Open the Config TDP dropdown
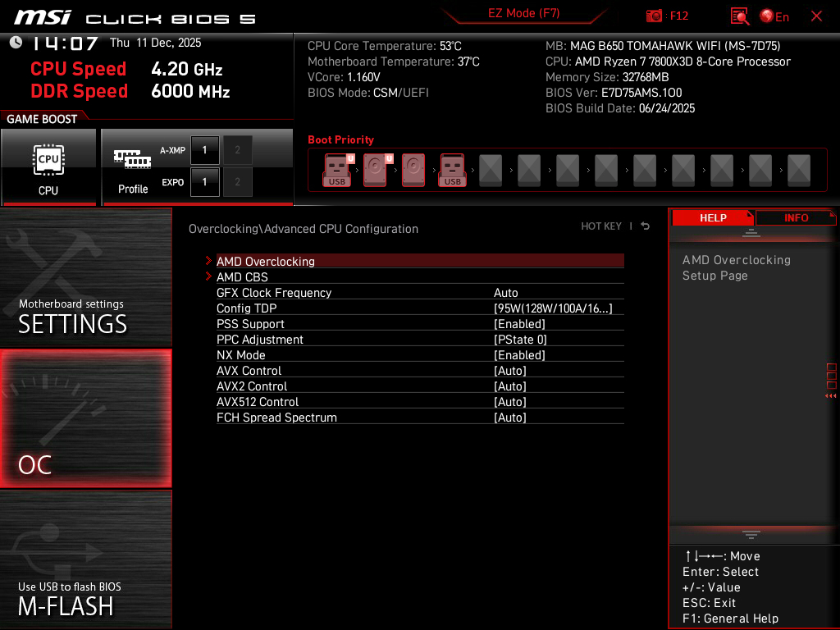This screenshot has height=630, width=840. pos(553,308)
